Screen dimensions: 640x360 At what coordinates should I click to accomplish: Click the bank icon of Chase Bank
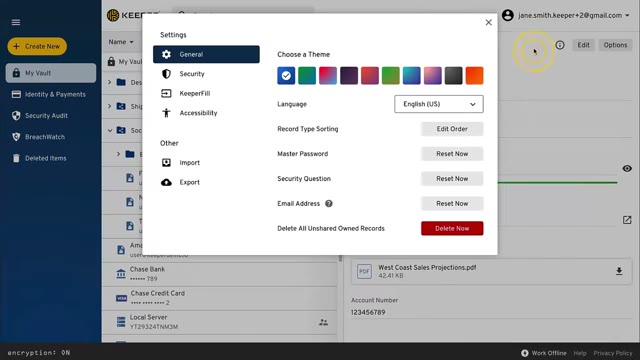pos(121,274)
